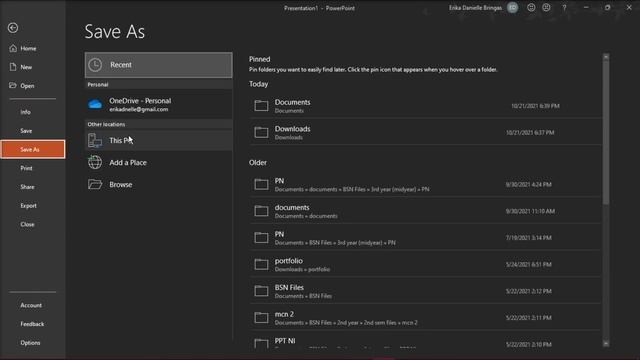Click the Add a Place globe icon
The width and height of the screenshot is (640, 360).
pyautogui.click(x=95, y=162)
